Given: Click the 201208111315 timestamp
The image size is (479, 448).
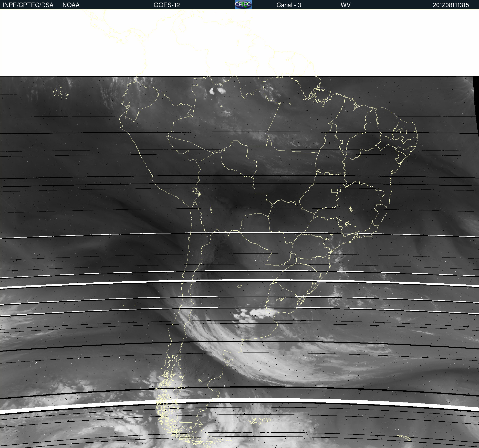Looking at the screenshot, I should 451,5.
